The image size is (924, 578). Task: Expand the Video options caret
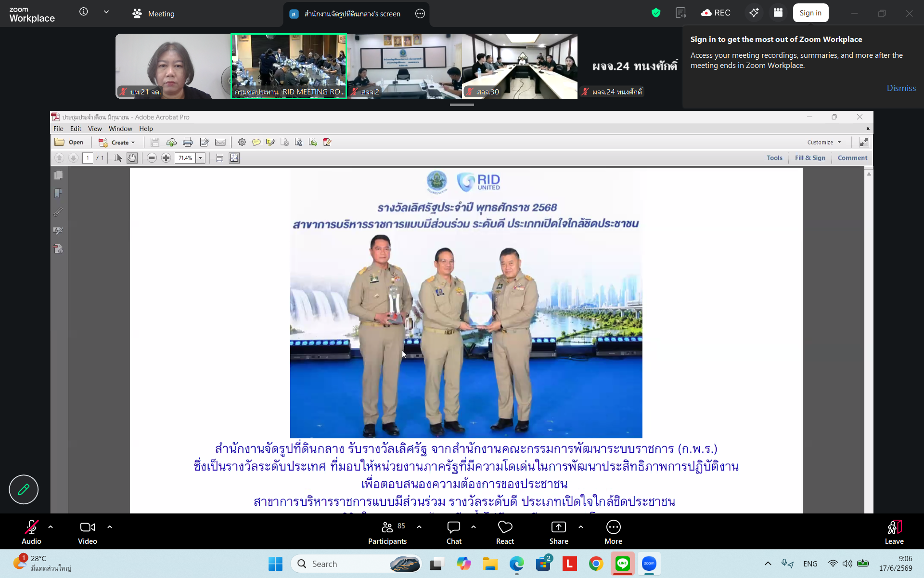[x=110, y=527]
